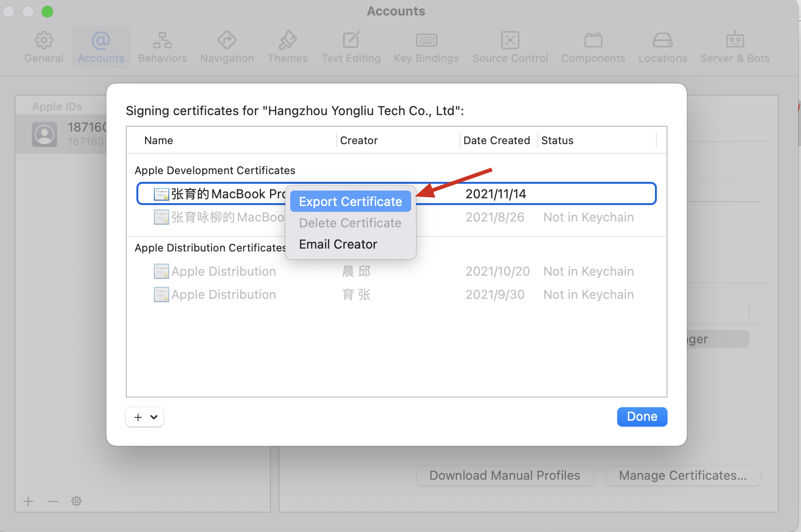Choose Export Certificate from context menu
Screen dimensions: 801x532
tap(351, 202)
